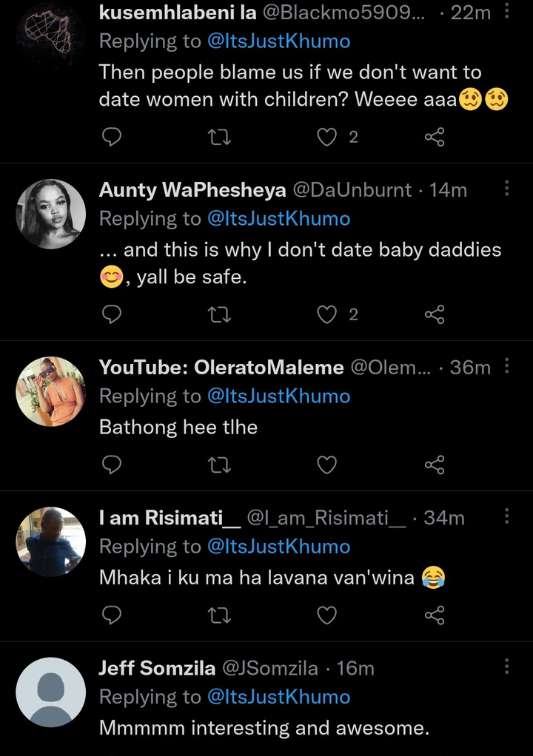
Task: Like the tweet about women with children
Action: pyautogui.click(x=326, y=136)
